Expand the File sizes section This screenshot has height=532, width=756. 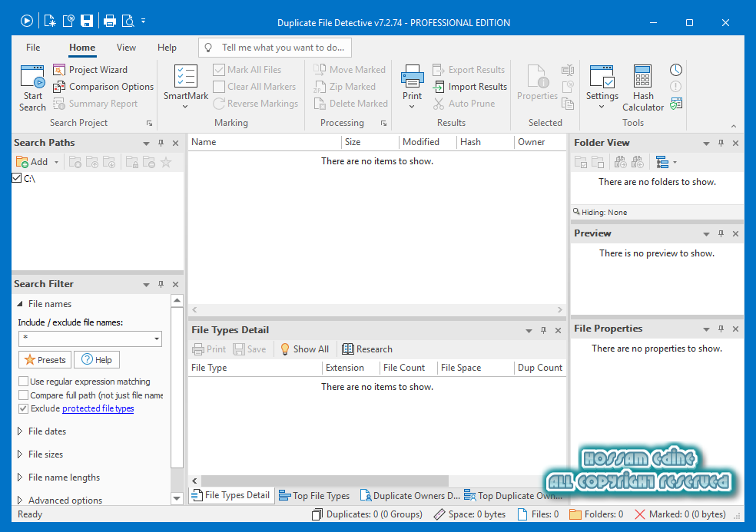coord(20,454)
